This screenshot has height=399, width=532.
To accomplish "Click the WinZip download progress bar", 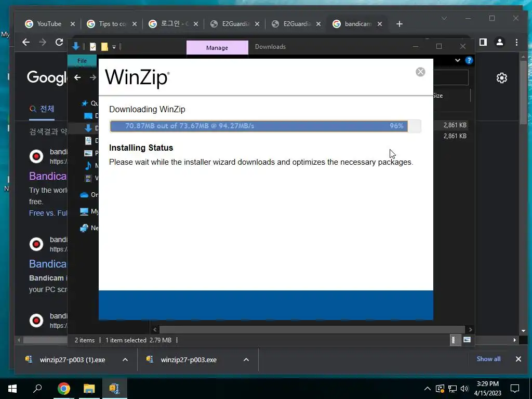I will [265, 126].
